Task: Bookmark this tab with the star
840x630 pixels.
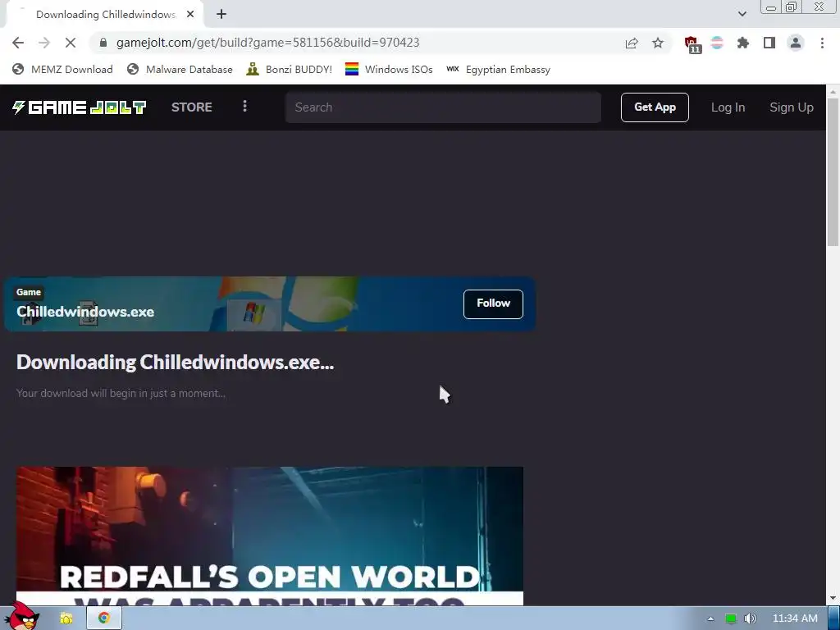Action: (x=658, y=43)
